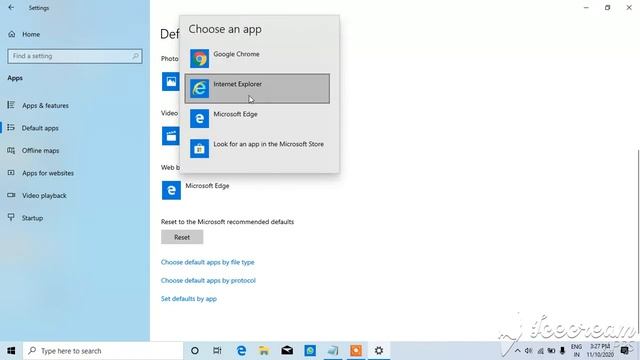Click the Settings gear in the taskbar
640x360 pixels.
(x=379, y=351)
